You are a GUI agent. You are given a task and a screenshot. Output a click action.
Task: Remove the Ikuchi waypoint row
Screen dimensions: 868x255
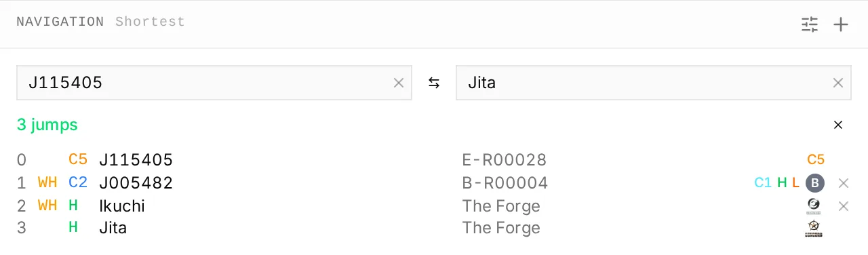pos(844,205)
